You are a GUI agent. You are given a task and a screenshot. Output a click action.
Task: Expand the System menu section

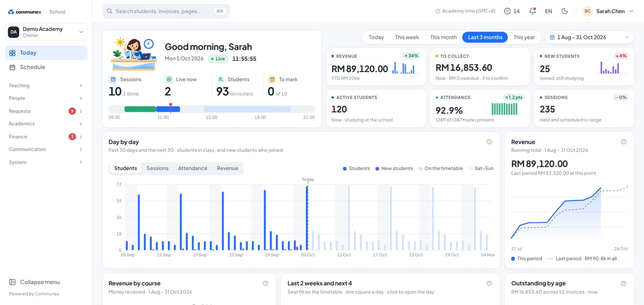click(46, 162)
